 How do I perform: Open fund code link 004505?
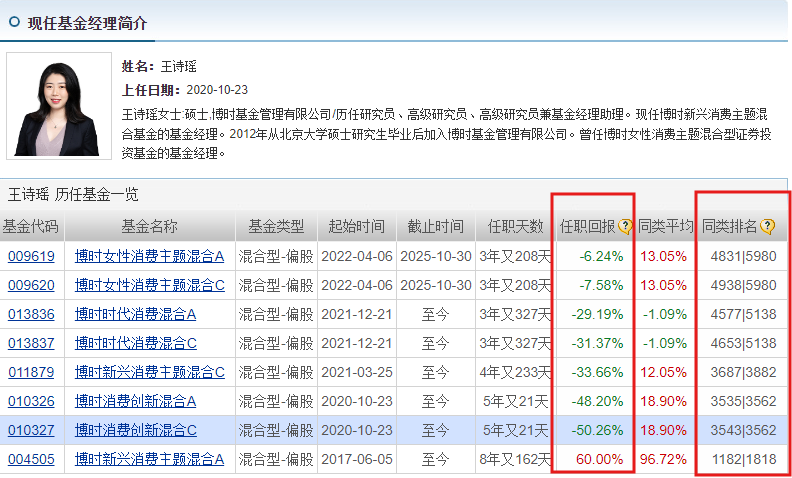(31, 460)
